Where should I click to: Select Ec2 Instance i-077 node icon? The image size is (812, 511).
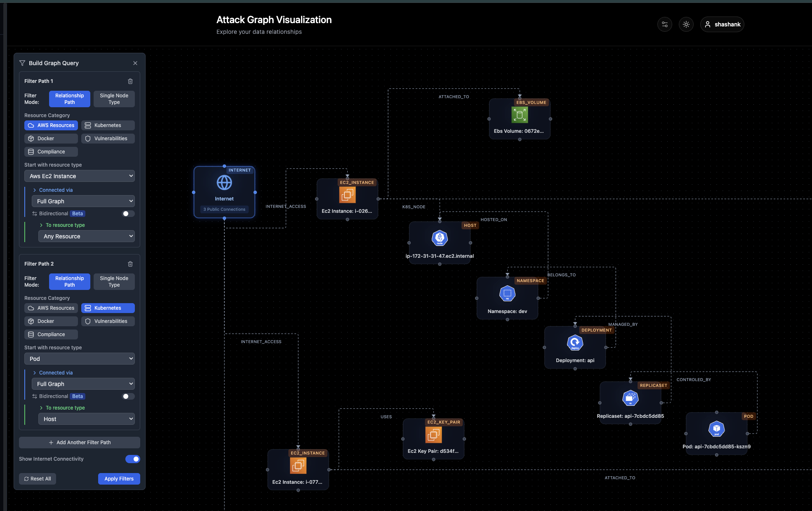coord(298,466)
